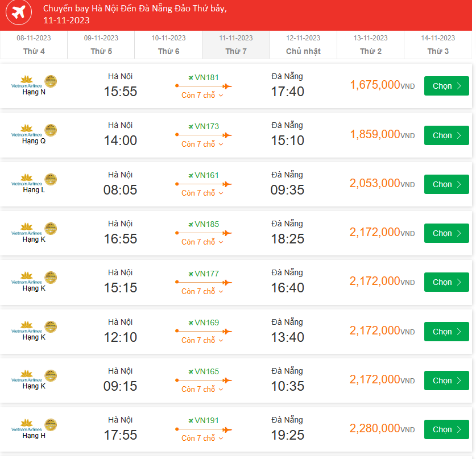Click the Vietnam Airlines logo for flight VN165
This screenshot has height=459, width=476.
[x=27, y=376]
